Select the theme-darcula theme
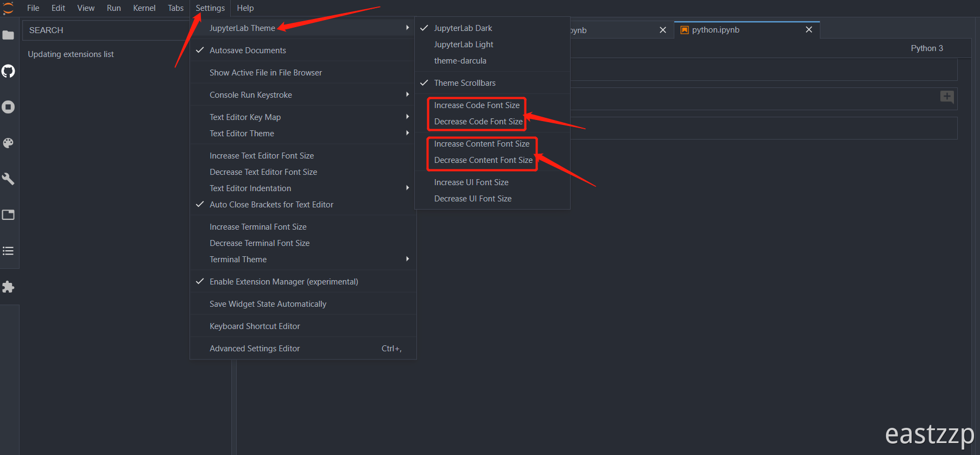The height and width of the screenshot is (455, 980). 492,61
